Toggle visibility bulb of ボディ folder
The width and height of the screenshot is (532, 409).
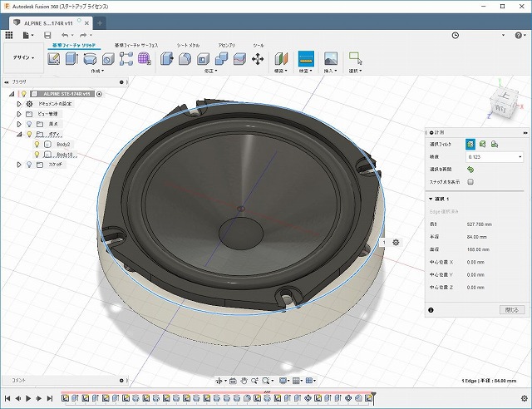coord(29,134)
